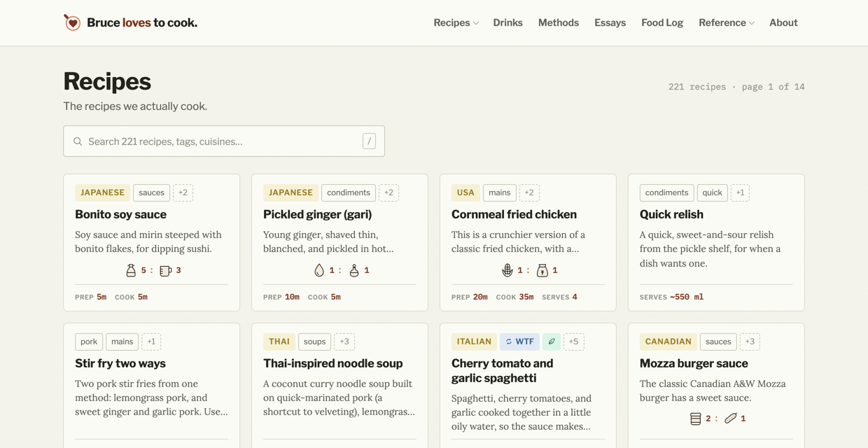The image size is (868, 448).
Task: Expand +3 more tags on Thai-inspired noodle soup
Action: [x=344, y=342]
